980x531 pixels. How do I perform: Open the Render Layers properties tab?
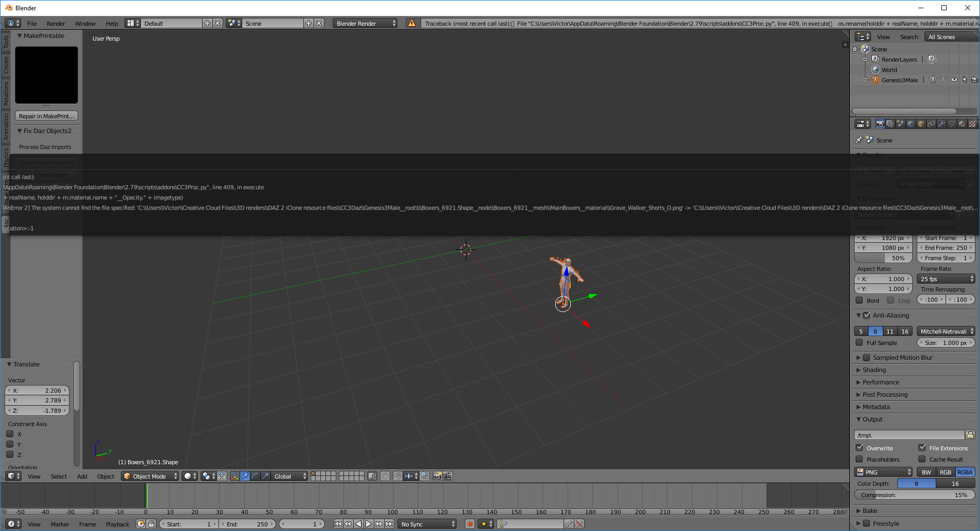890,124
